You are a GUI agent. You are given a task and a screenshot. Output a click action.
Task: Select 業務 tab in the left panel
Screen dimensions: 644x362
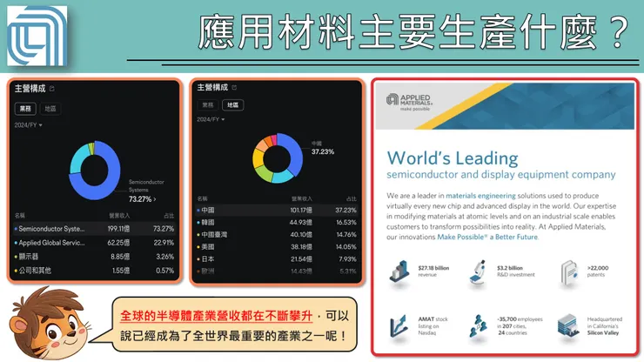(x=25, y=109)
